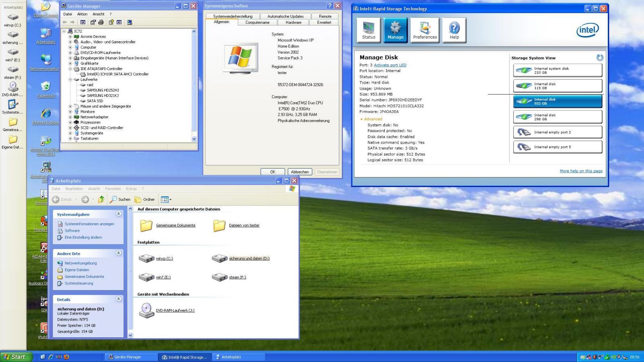
Task: Toggle the Ordner pane in Arbeitsplatz
Action: click(x=144, y=199)
